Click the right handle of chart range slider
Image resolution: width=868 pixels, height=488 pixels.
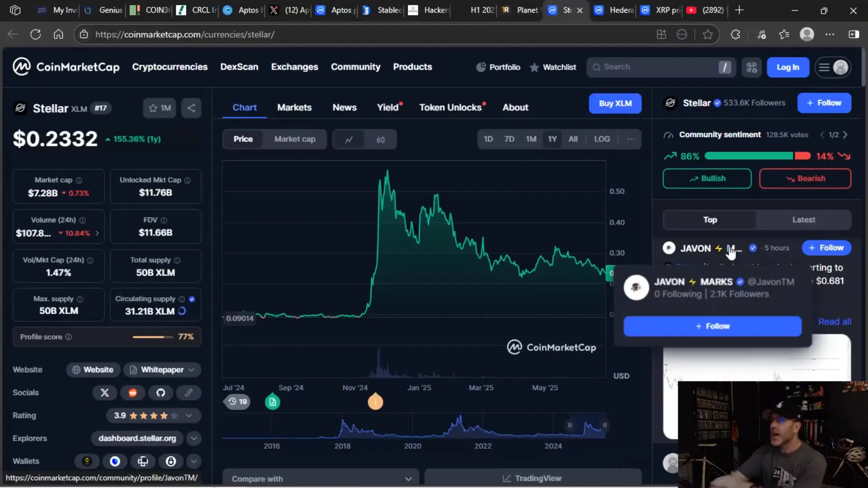604,426
